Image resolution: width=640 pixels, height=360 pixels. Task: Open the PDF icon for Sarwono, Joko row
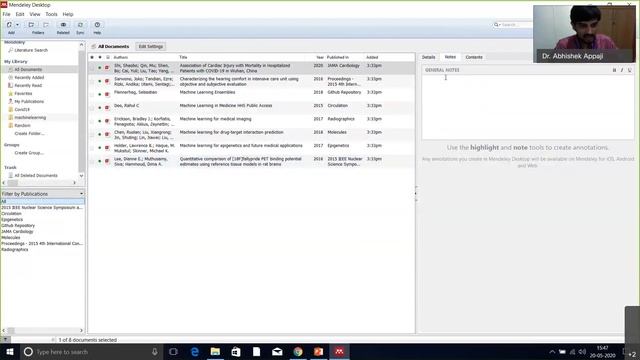[107, 81]
